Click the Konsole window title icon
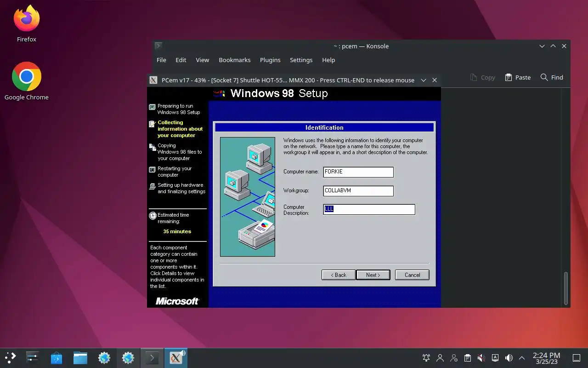Viewport: 588px width, 368px height. tap(158, 46)
